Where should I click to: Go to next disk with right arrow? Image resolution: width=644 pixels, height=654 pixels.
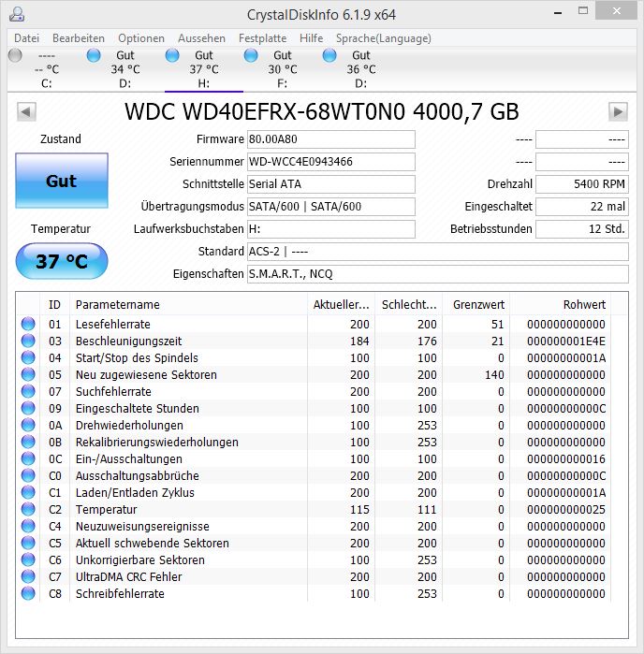click(618, 111)
